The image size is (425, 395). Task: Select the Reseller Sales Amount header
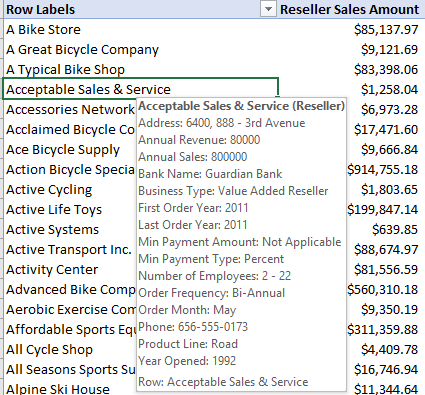click(x=349, y=9)
